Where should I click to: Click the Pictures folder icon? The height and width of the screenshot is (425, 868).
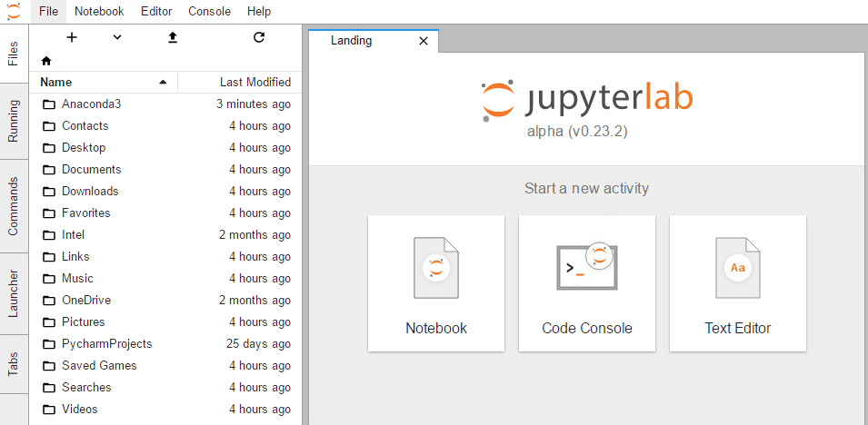[x=50, y=322]
